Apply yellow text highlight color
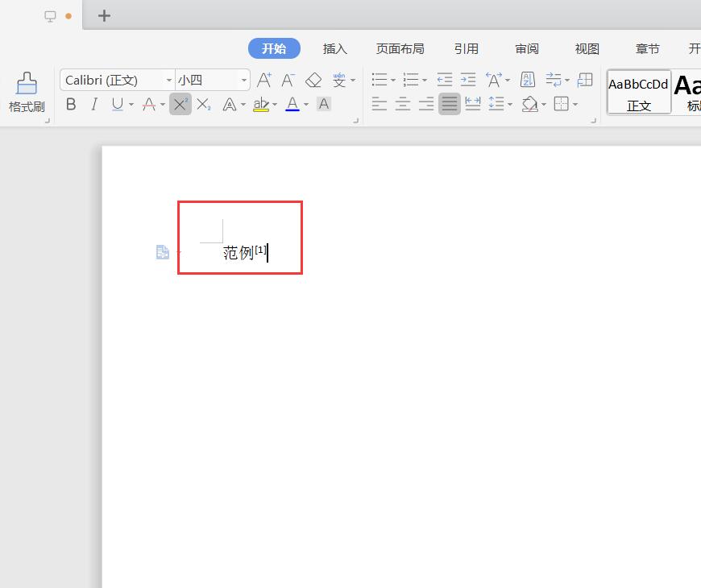701x588 pixels. [260, 104]
